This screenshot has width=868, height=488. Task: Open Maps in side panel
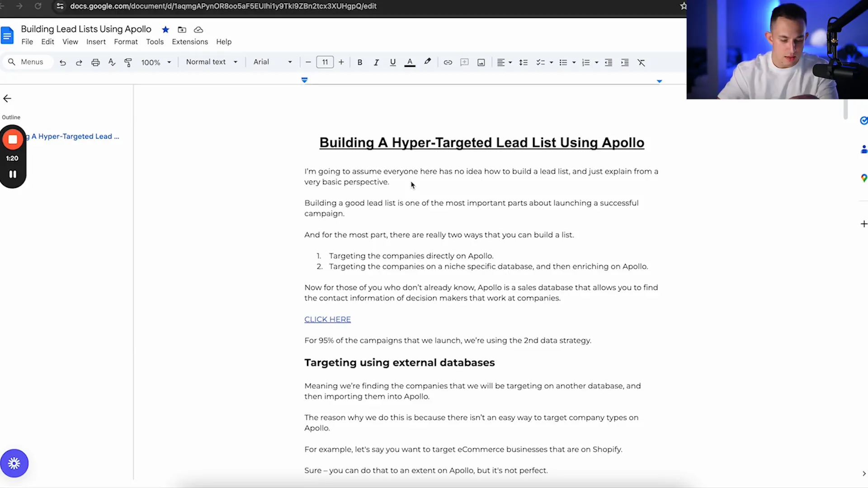click(x=864, y=178)
